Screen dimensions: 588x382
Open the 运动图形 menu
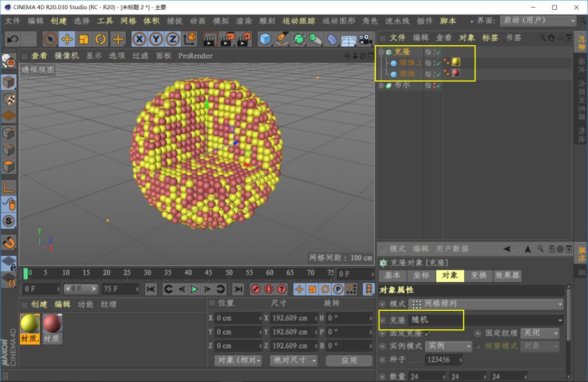(x=338, y=21)
